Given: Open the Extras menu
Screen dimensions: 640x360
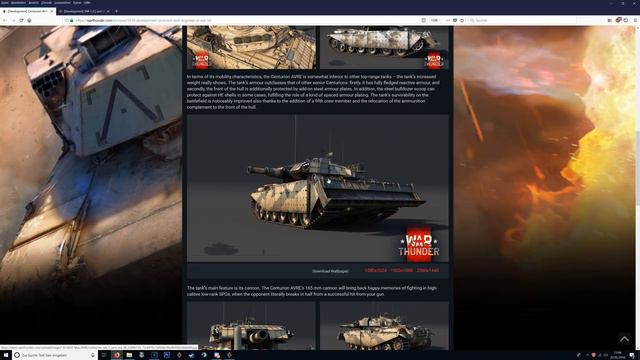Looking at the screenshot, I should (x=77, y=3).
